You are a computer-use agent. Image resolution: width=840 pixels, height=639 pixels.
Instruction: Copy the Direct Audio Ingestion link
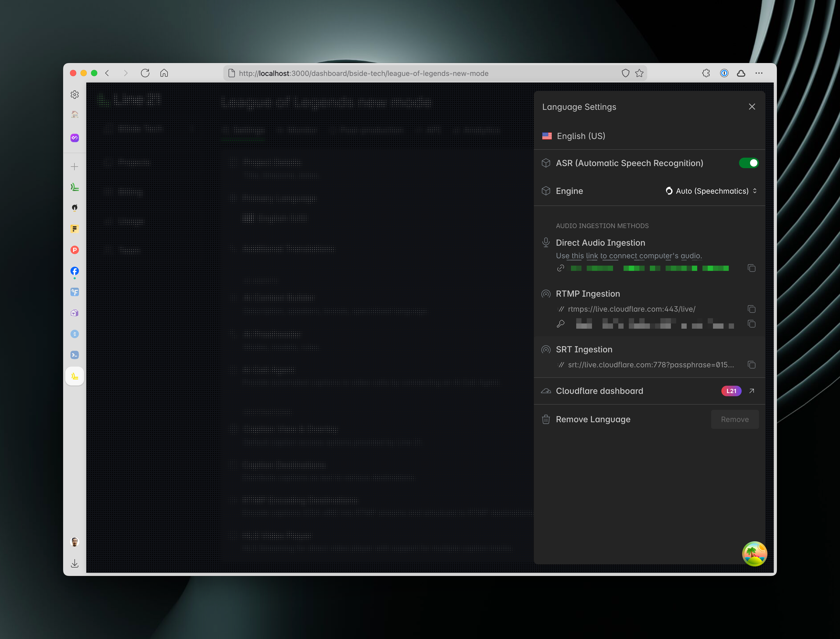(x=751, y=268)
